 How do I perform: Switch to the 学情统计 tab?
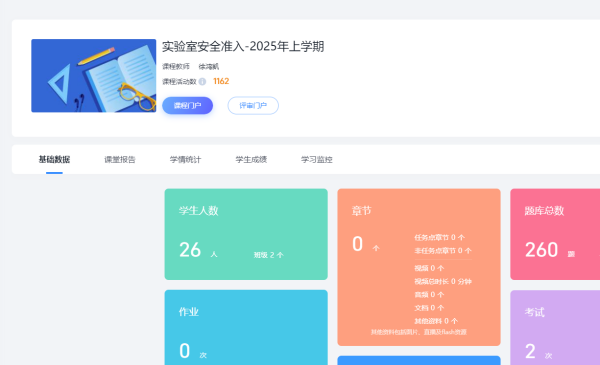click(185, 160)
